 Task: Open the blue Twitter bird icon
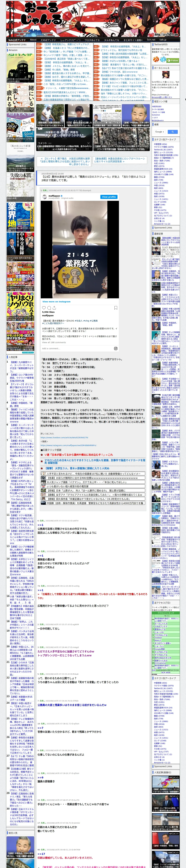click(163, 60)
